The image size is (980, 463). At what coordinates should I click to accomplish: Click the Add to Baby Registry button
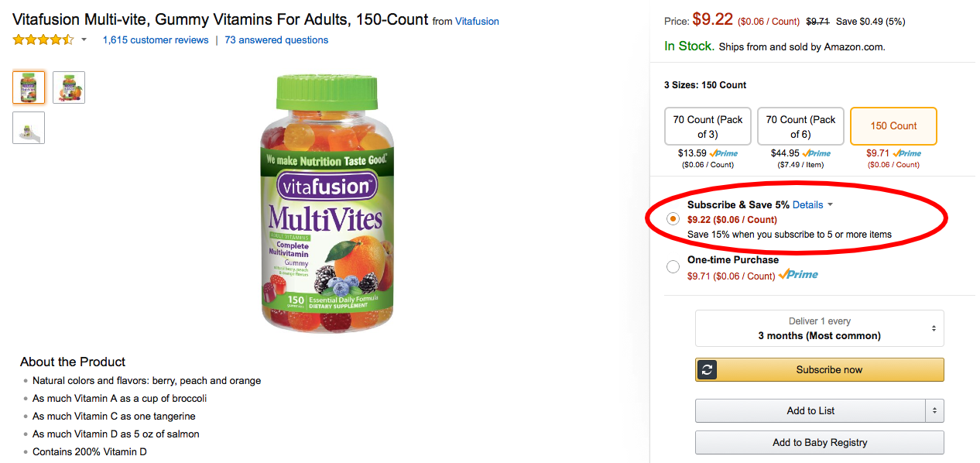point(819,443)
